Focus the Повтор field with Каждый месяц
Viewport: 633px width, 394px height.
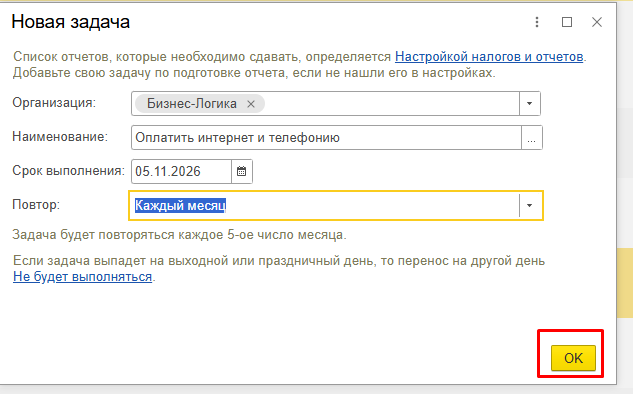[x=325, y=205]
